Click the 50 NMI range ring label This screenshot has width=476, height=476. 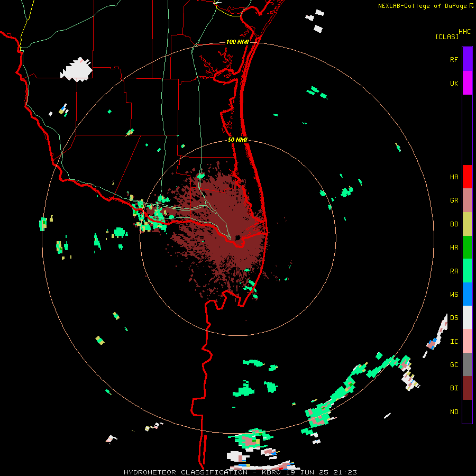pyautogui.click(x=237, y=140)
